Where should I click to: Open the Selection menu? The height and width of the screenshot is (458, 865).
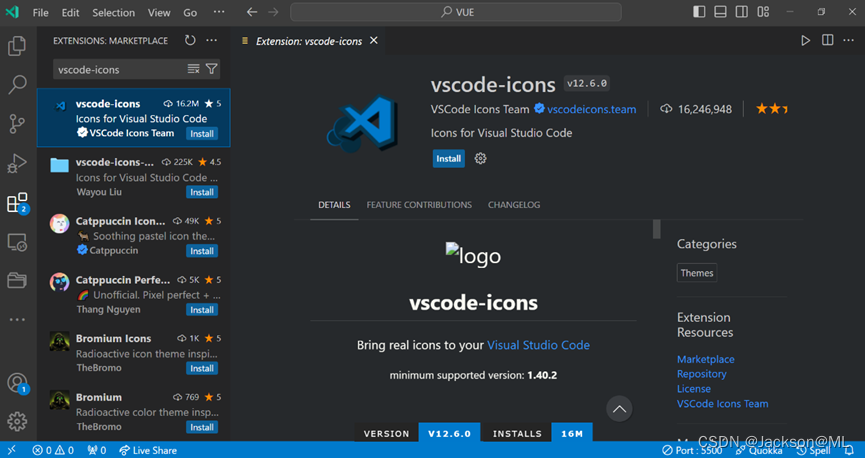(113, 12)
